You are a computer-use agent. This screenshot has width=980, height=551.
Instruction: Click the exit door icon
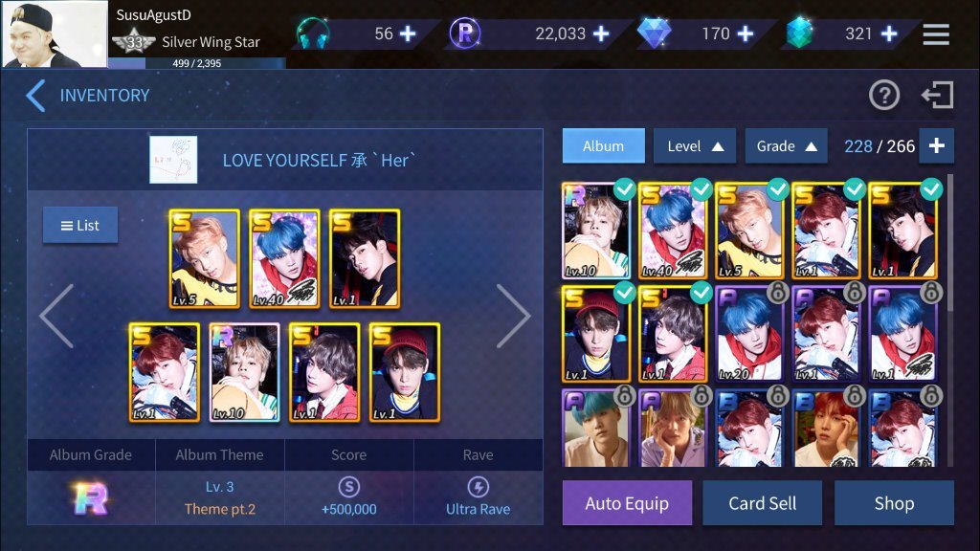(938, 96)
